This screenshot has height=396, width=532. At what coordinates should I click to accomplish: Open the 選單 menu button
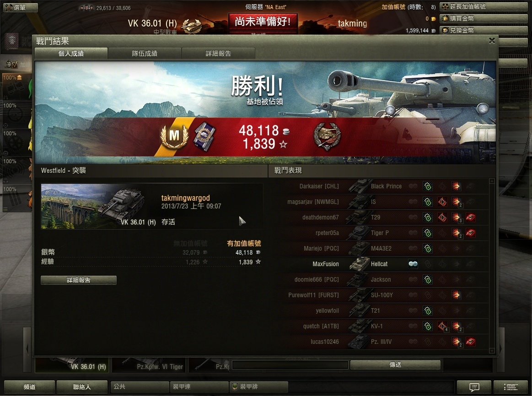pyautogui.click(x=21, y=7)
